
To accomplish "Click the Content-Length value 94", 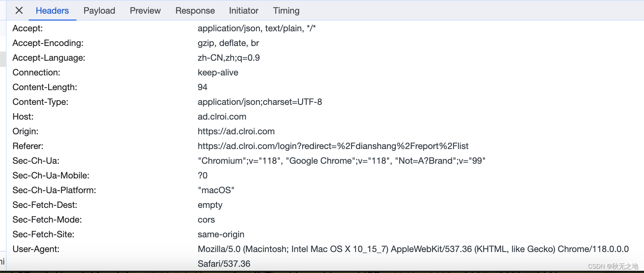I will [x=203, y=87].
